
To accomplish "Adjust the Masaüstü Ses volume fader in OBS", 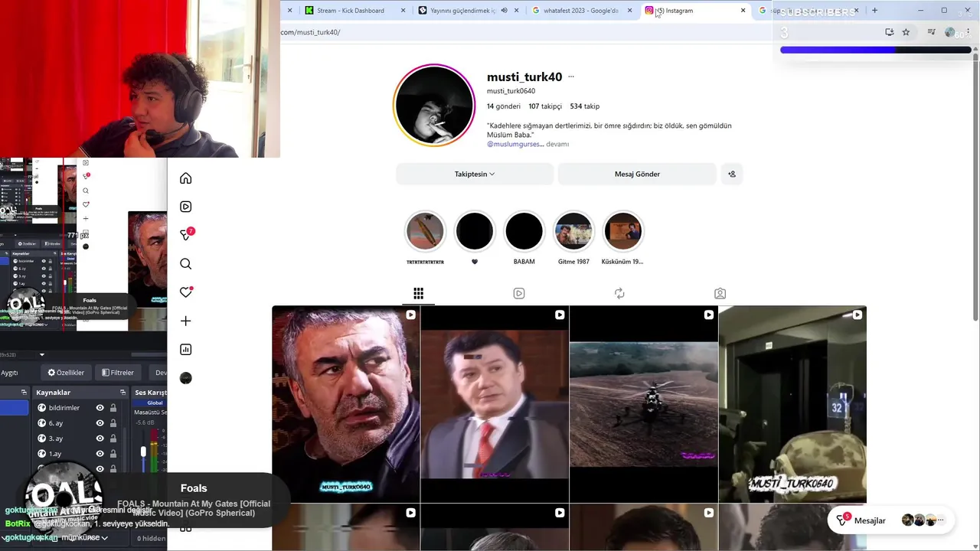I will click(x=143, y=453).
